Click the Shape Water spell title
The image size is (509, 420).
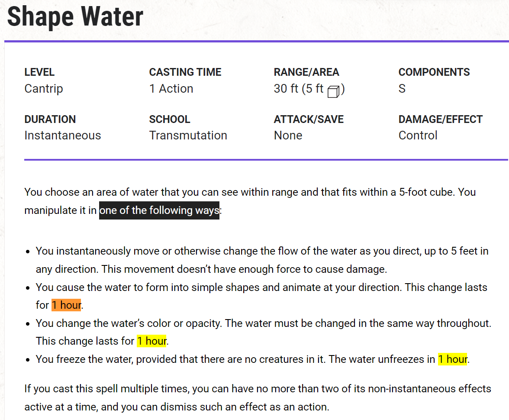(x=75, y=16)
